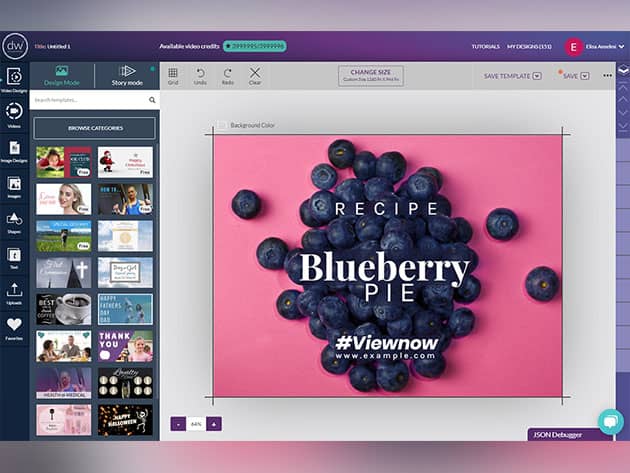Click the Undo toolbar icon
630x473 pixels.
pyautogui.click(x=200, y=75)
